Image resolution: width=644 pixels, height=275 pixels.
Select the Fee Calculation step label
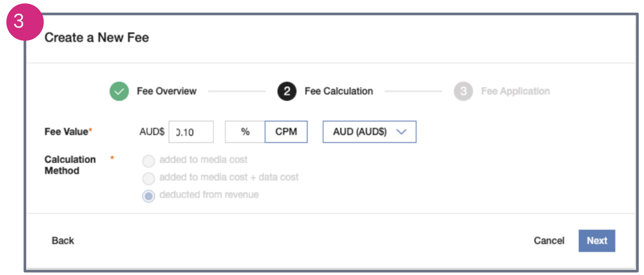tap(338, 91)
